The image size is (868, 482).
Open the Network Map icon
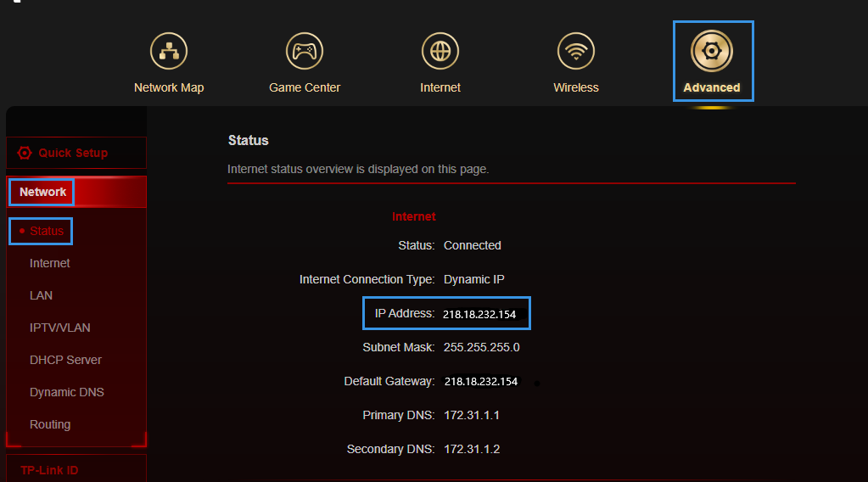[169, 51]
